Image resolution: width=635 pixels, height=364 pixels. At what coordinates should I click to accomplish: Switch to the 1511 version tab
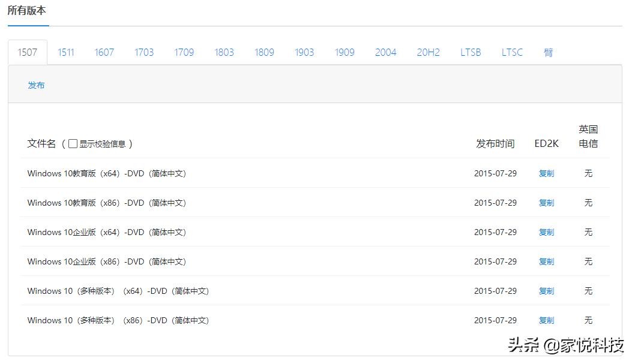[x=66, y=52]
